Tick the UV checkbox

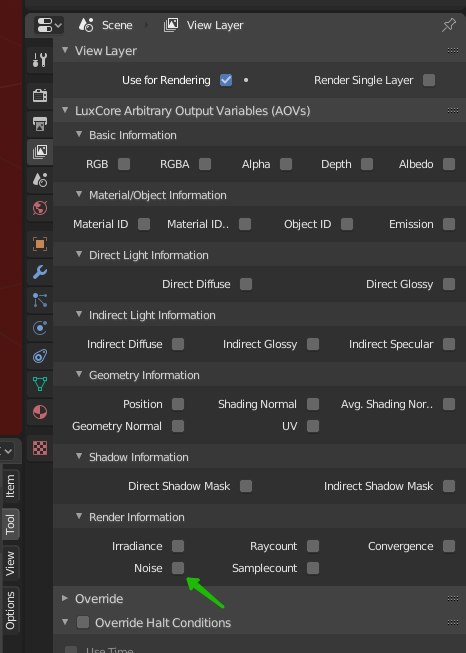pyautogui.click(x=313, y=426)
